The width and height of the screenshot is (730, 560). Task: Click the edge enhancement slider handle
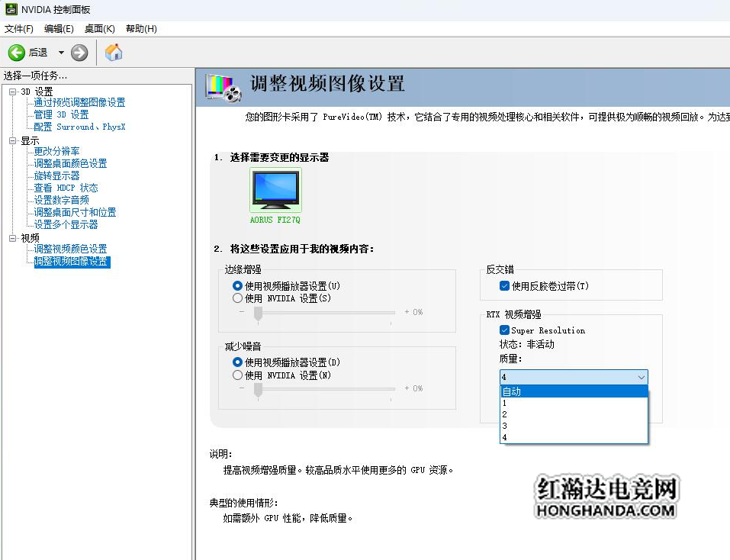click(x=258, y=314)
